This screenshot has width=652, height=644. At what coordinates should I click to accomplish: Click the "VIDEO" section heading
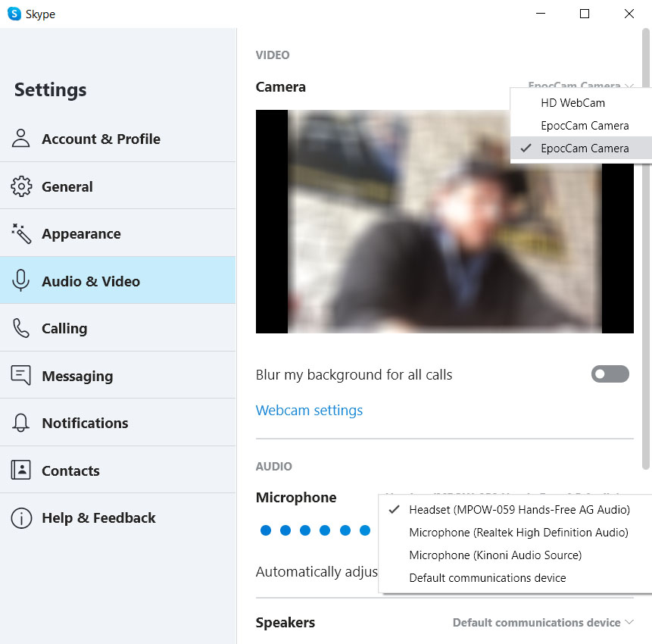[273, 55]
